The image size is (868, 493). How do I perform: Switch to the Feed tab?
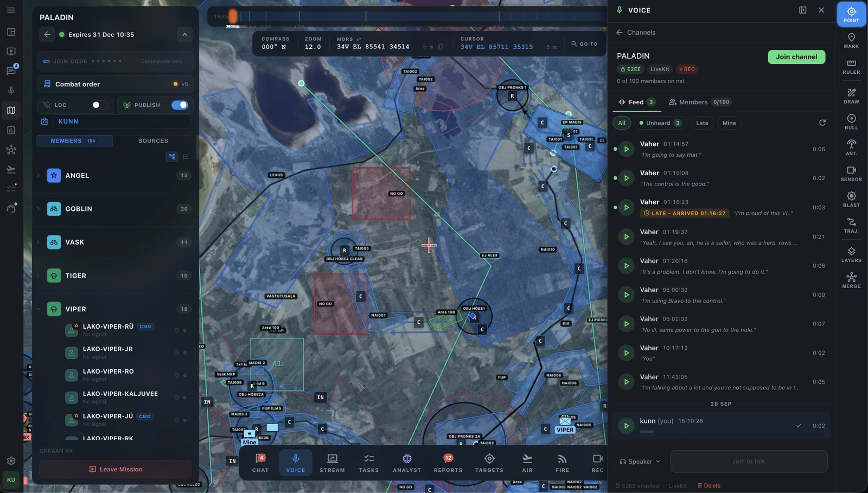(x=637, y=102)
